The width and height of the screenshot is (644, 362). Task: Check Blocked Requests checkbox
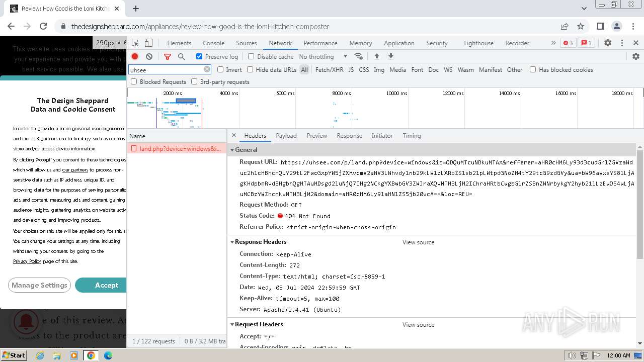point(134,81)
